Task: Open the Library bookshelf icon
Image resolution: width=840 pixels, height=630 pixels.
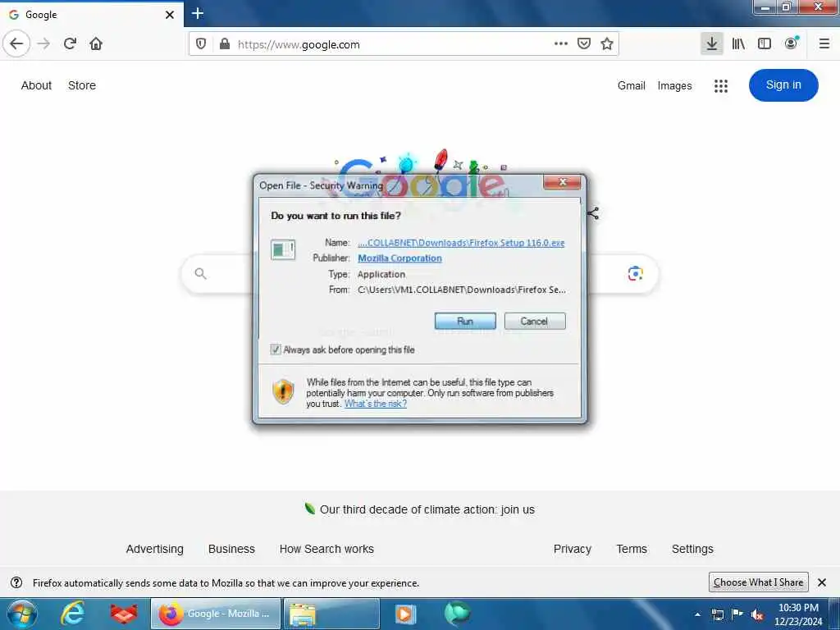Action: coord(738,44)
